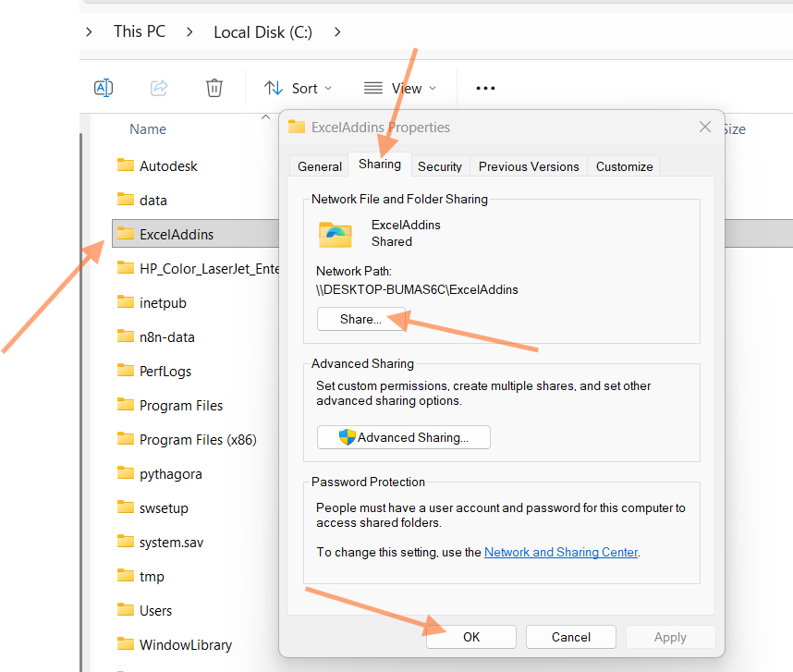Click the Share... button
793x672 pixels.
point(361,319)
